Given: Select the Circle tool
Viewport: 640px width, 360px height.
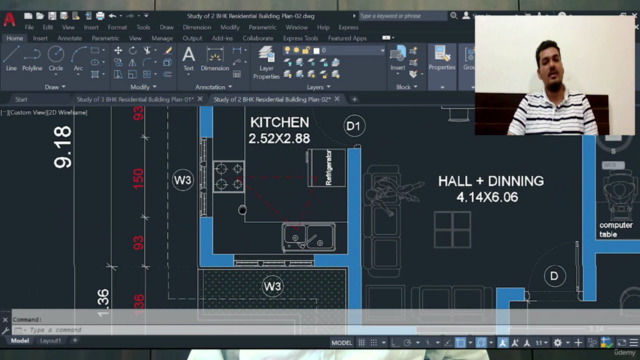Looking at the screenshot, I should pyautogui.click(x=56, y=58).
